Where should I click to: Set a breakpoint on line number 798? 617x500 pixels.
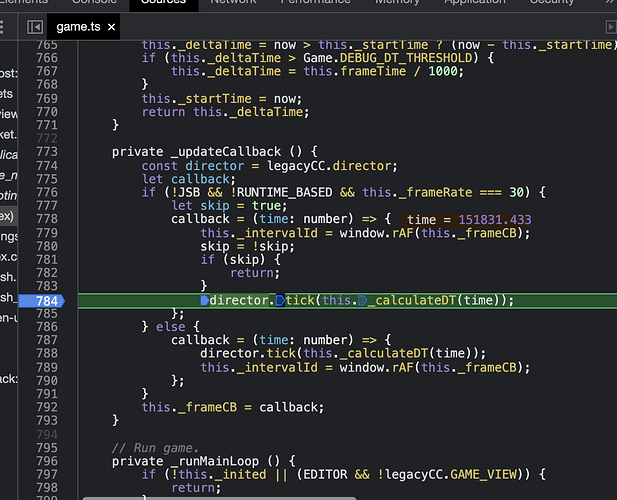click(x=47, y=488)
